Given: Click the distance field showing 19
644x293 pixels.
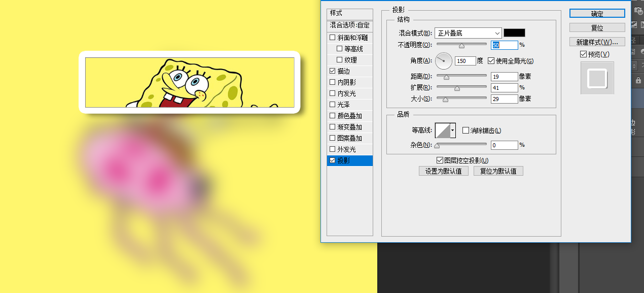Looking at the screenshot, I should click(x=504, y=77).
